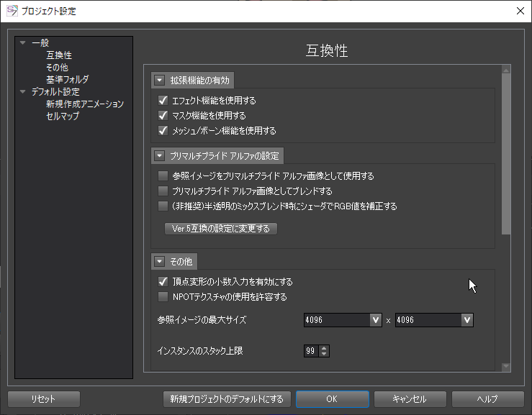Click the width 4096 value field

(337, 320)
